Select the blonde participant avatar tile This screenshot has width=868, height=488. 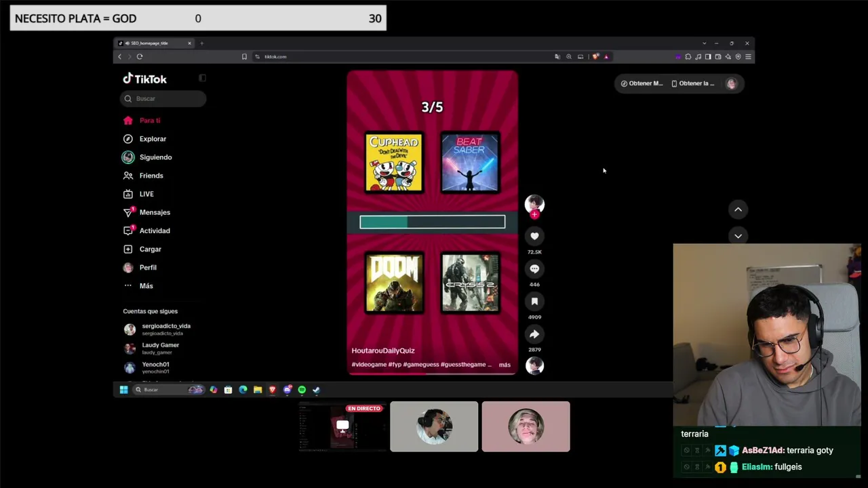pyautogui.click(x=526, y=426)
